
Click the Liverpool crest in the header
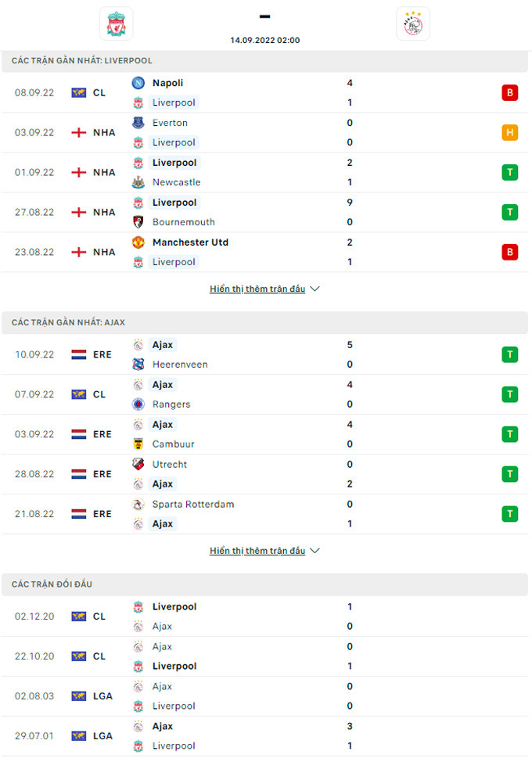click(x=116, y=23)
